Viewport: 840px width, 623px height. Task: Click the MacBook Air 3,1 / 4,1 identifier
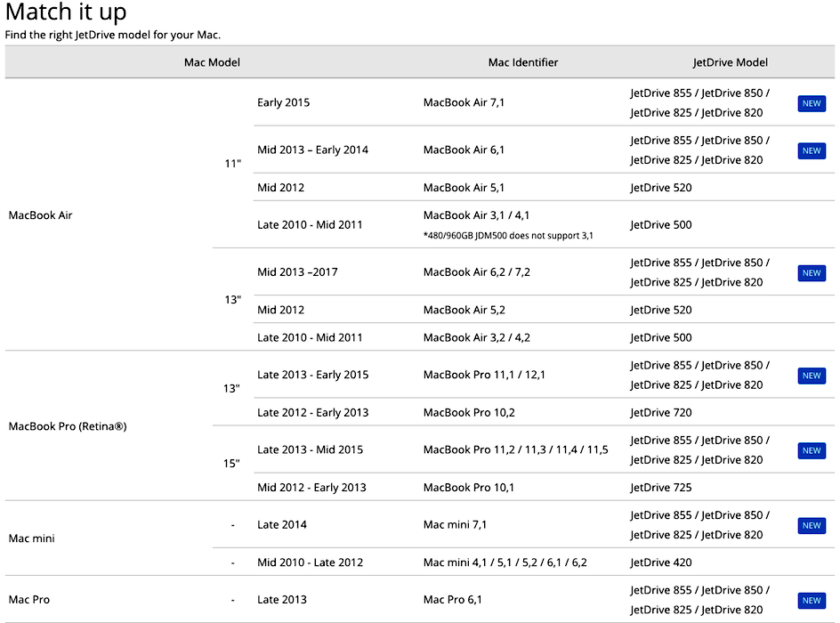[x=476, y=214]
